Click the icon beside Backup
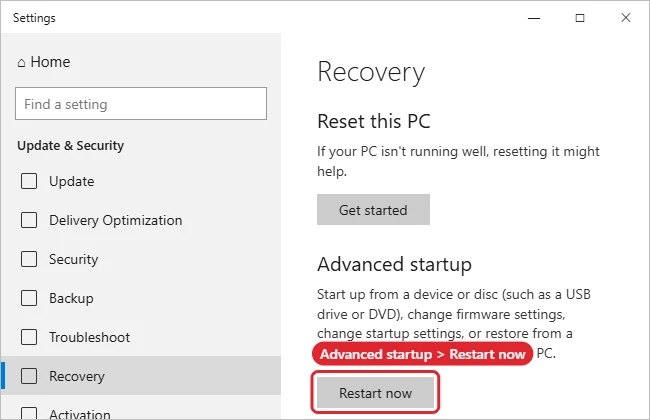The image size is (650, 420). [29, 298]
